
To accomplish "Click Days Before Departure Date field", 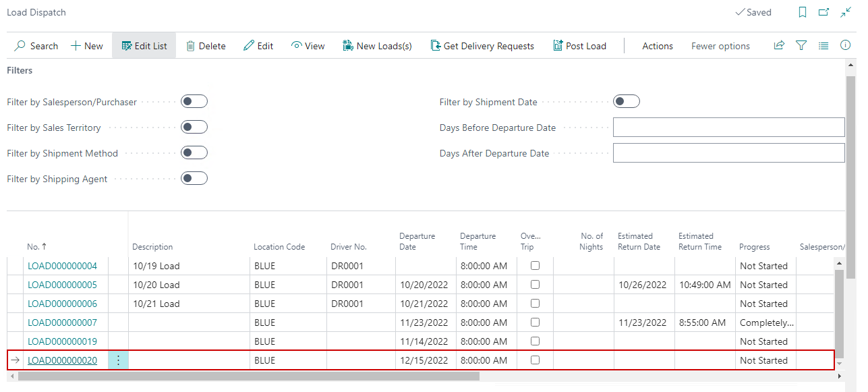I will point(728,127).
